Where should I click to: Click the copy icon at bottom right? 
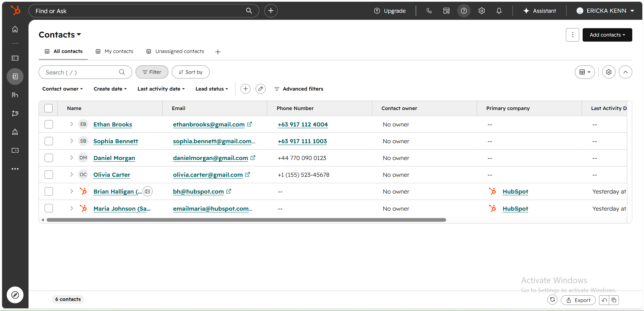point(614,300)
